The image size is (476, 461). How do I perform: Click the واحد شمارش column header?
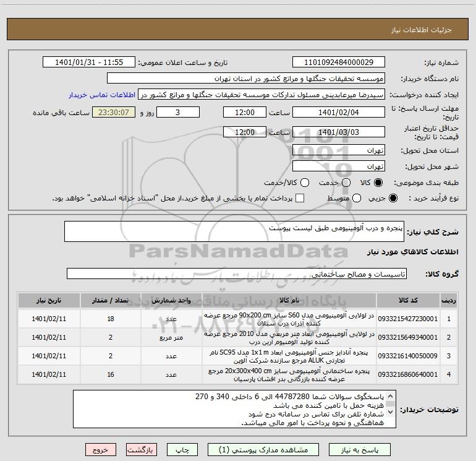(171, 300)
